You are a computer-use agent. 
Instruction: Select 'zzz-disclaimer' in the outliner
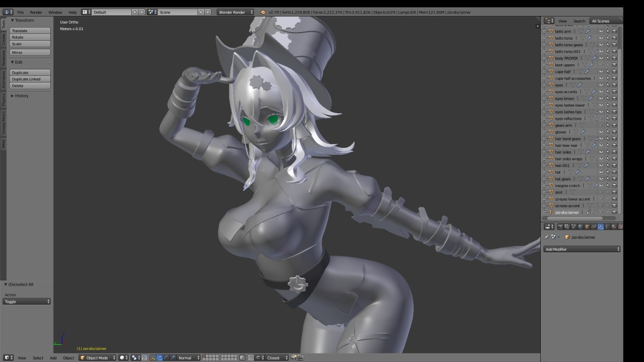coord(567,213)
